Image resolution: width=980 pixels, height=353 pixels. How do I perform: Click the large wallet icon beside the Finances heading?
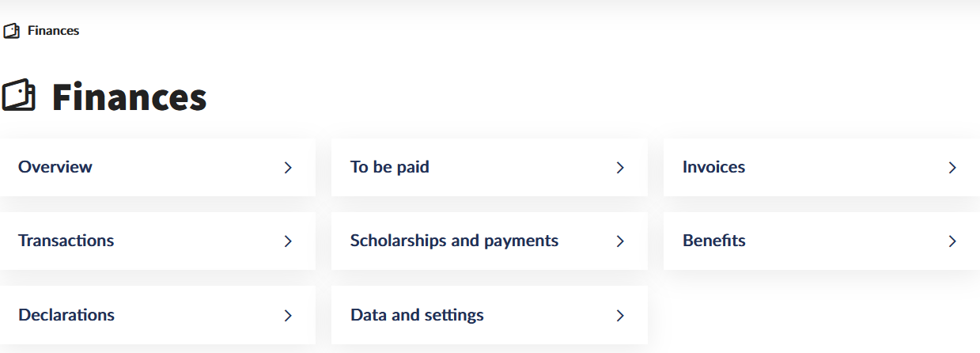point(19,96)
